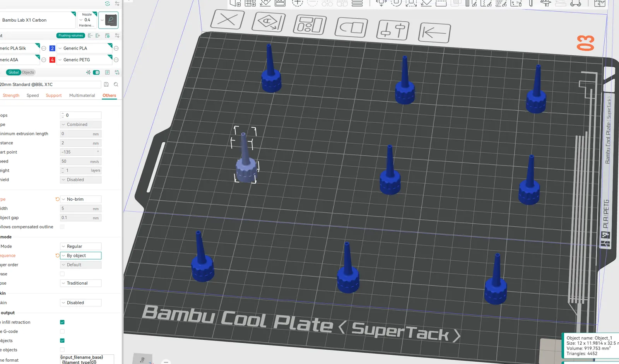Click the remove filament icon
The image size is (619, 364).
[90, 36]
